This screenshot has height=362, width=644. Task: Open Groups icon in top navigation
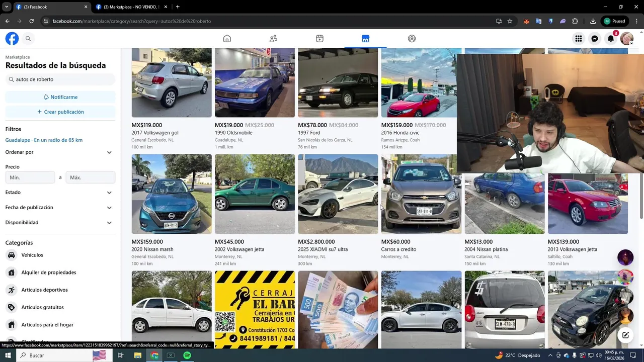[x=412, y=39]
